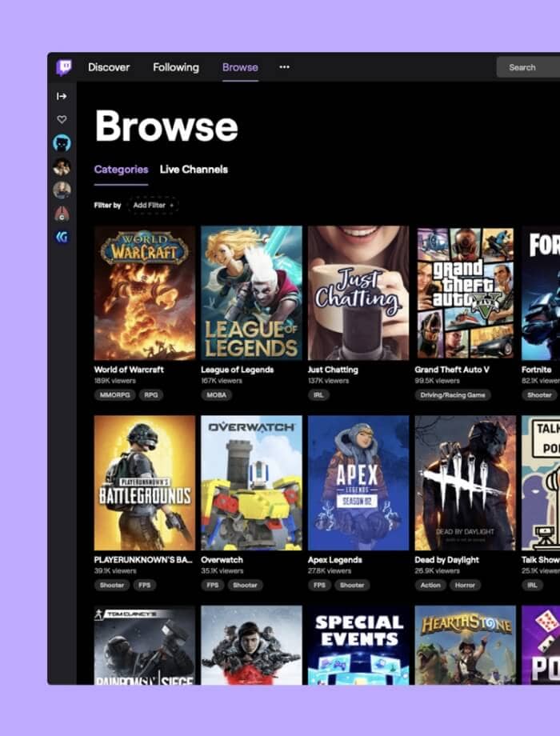Select the FPS tag under PLAYERUNKNOWN'S BATTLEGROUNDS
The image size is (560, 736).
(145, 585)
